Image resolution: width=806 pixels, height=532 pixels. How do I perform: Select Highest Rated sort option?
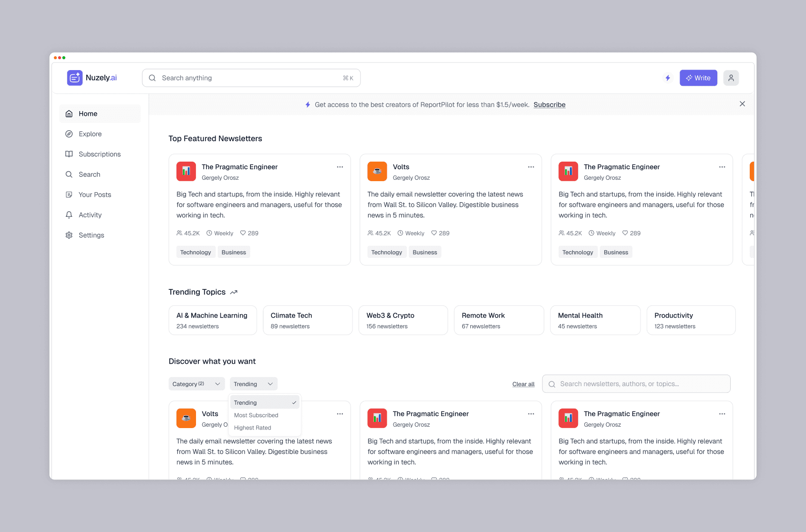pos(265,428)
